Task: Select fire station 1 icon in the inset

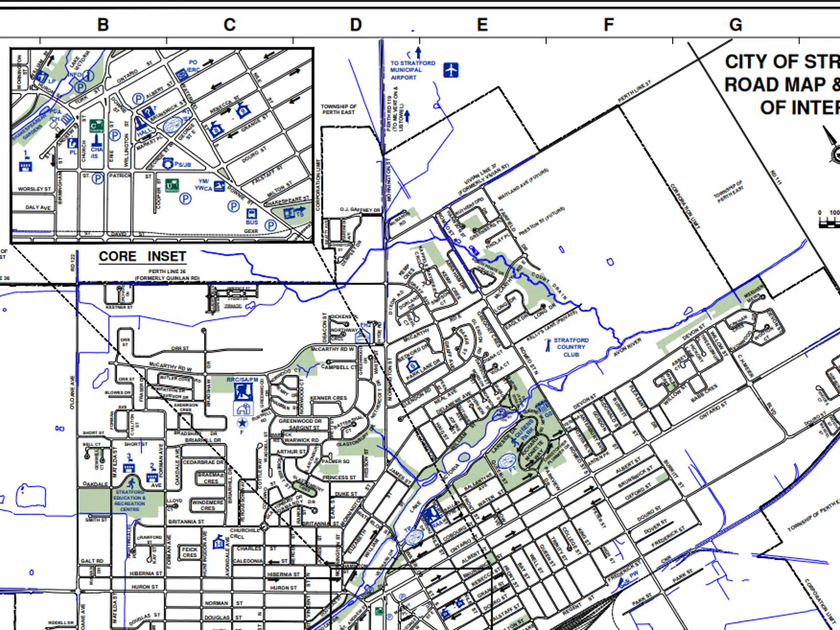Action: coord(26,163)
